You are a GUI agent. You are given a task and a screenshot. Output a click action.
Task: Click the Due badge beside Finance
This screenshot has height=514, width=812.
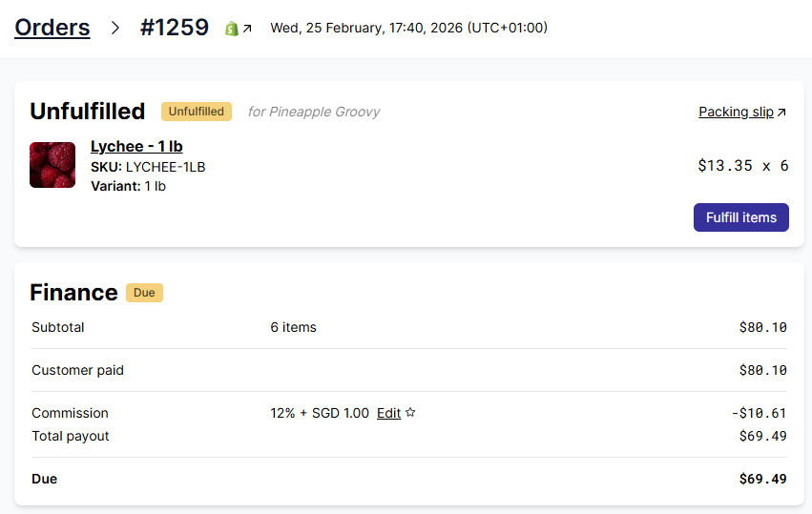tap(144, 293)
